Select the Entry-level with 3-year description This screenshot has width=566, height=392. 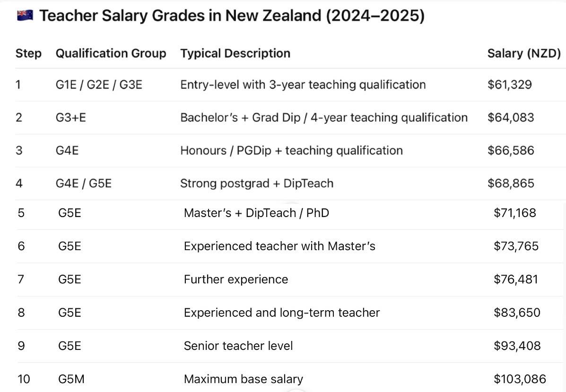[303, 85]
